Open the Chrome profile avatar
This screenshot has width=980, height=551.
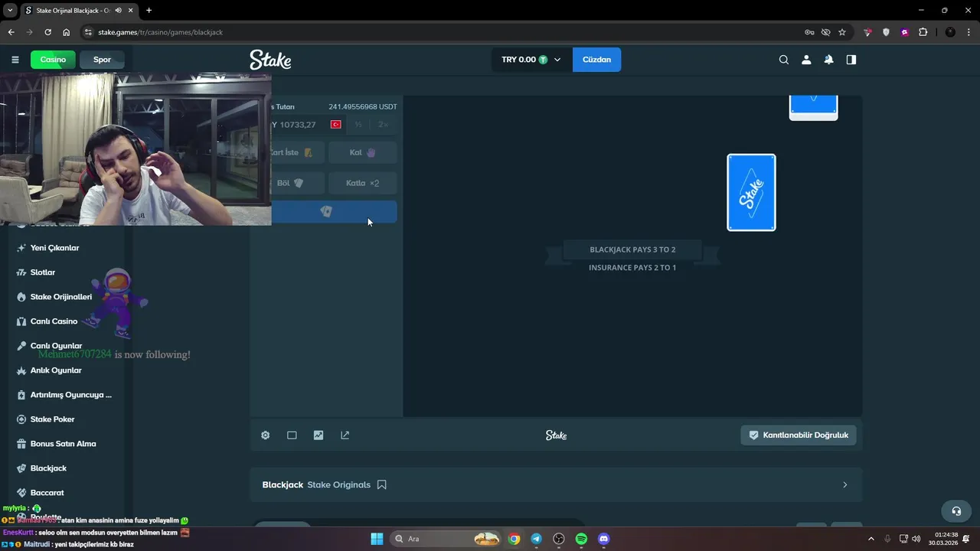[x=950, y=32]
